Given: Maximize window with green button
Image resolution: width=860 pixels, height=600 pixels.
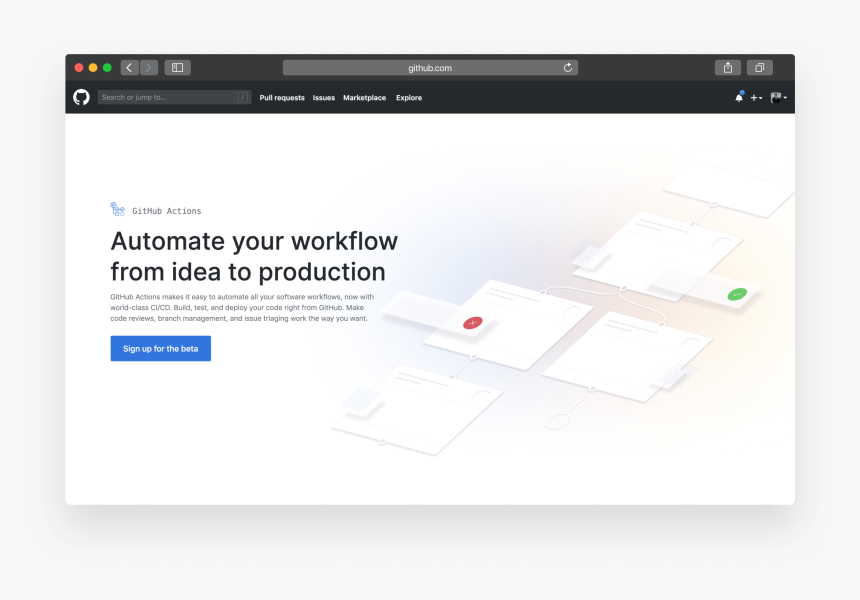Looking at the screenshot, I should (108, 67).
